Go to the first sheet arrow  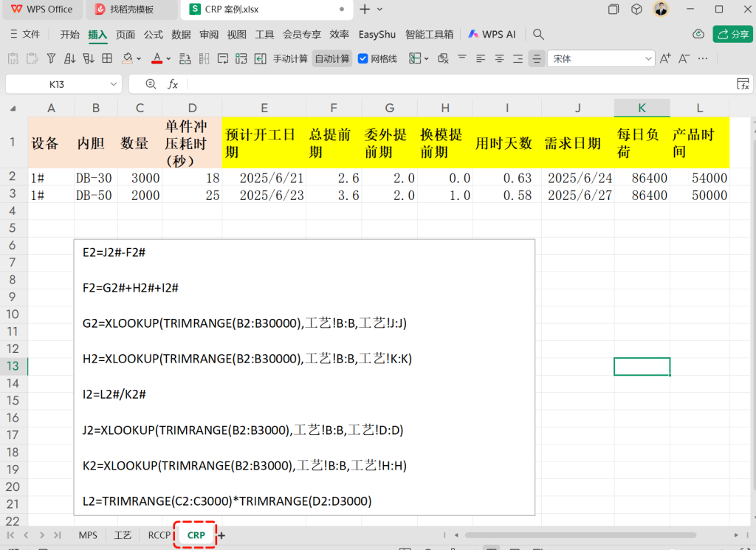(10, 535)
